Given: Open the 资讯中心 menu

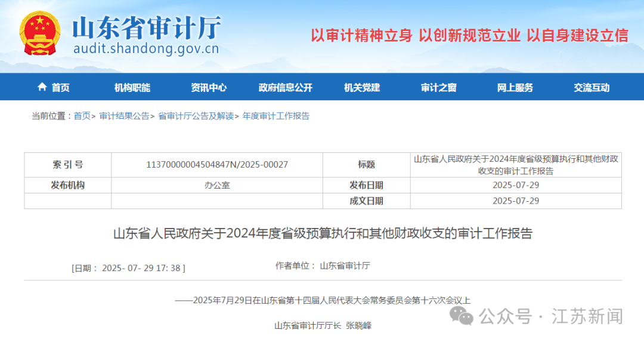Looking at the screenshot, I should click(x=209, y=88).
